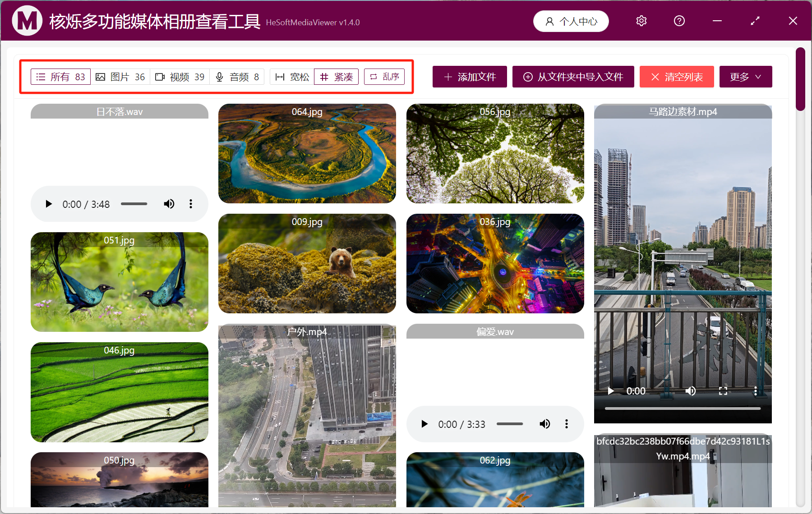Click the 添加文件 add file button
The width and height of the screenshot is (812, 514).
point(470,77)
